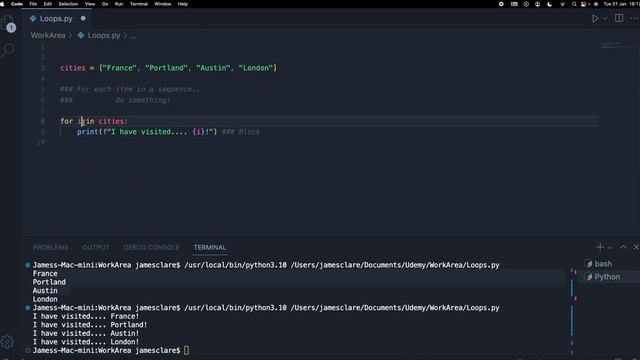Maximize the panel using the up chevron
The height and width of the screenshot is (360, 640).
pyautogui.click(x=623, y=247)
